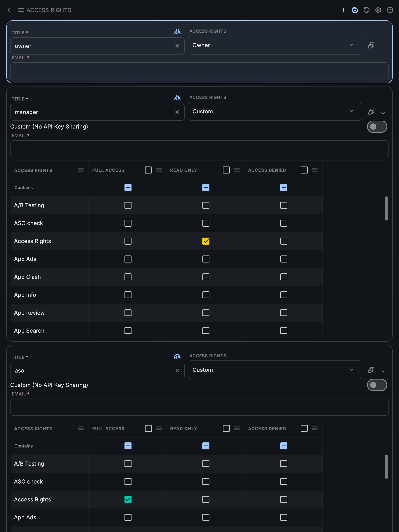The height and width of the screenshot is (532, 399).
Task: Open Full Access column menu in manager table
Action: [159, 170]
